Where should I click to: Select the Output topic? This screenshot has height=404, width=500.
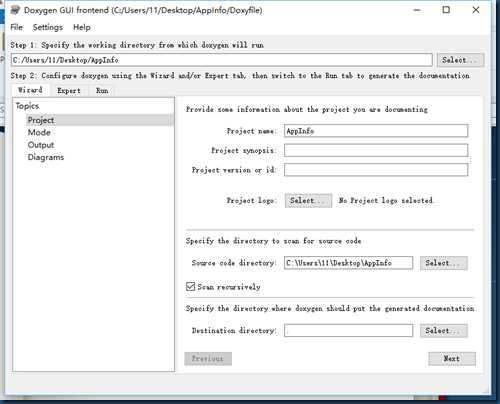coord(41,145)
